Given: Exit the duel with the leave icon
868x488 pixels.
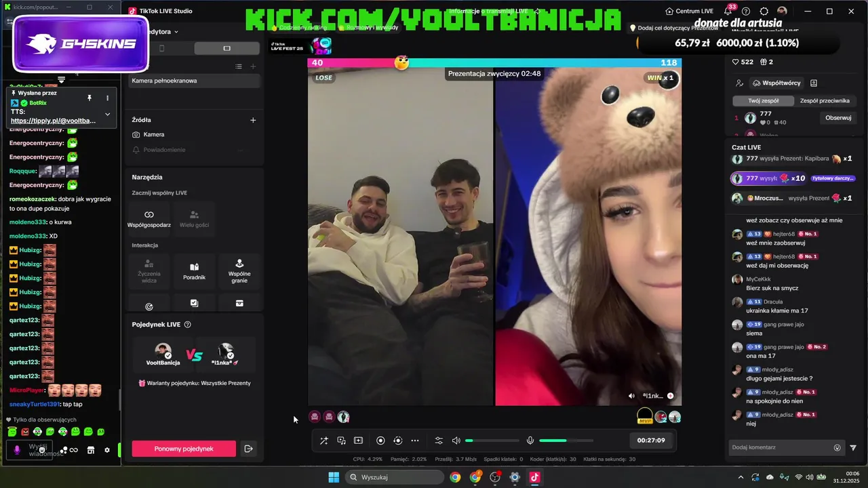Looking at the screenshot, I should pos(248,449).
